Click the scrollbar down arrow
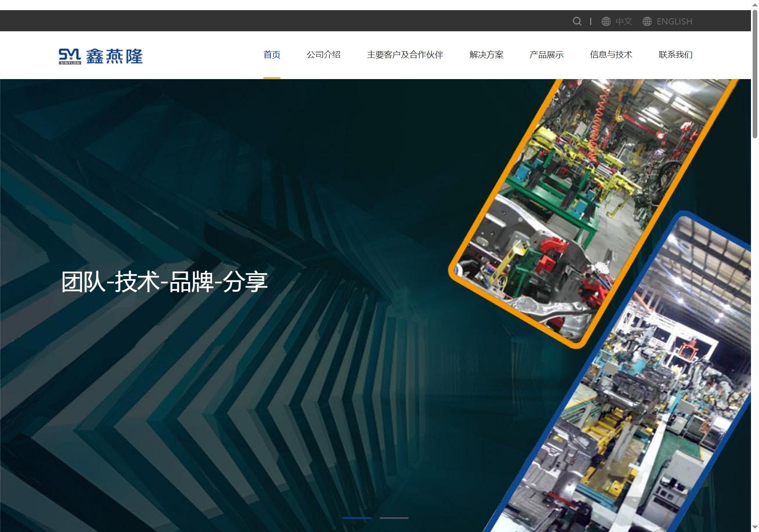Image resolution: width=759 pixels, height=532 pixels. tap(755, 527)
